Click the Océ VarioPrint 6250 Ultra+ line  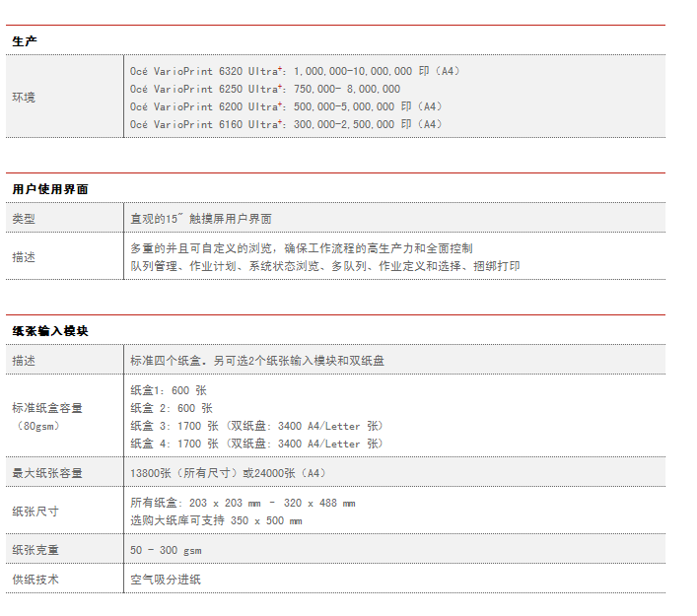265,89
